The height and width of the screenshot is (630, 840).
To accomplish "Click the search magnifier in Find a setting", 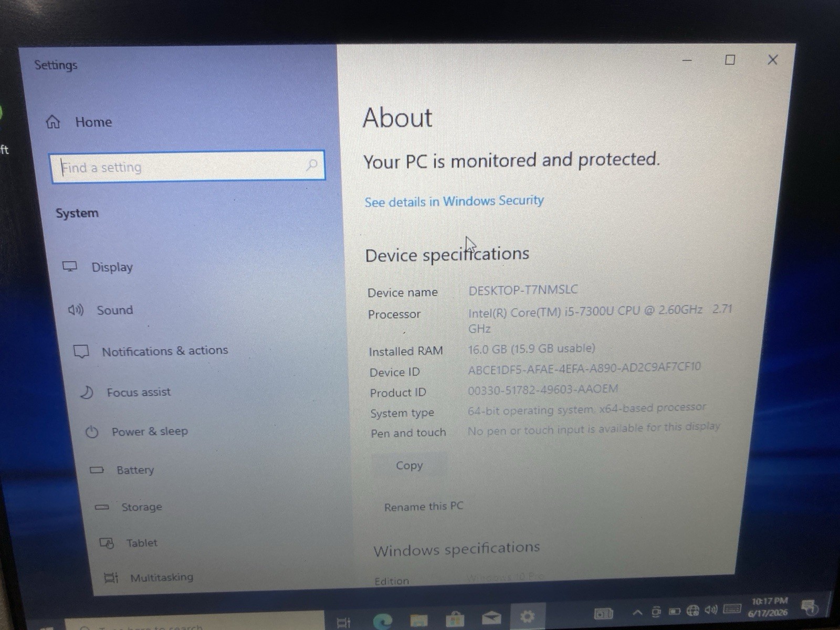I will 312,165.
